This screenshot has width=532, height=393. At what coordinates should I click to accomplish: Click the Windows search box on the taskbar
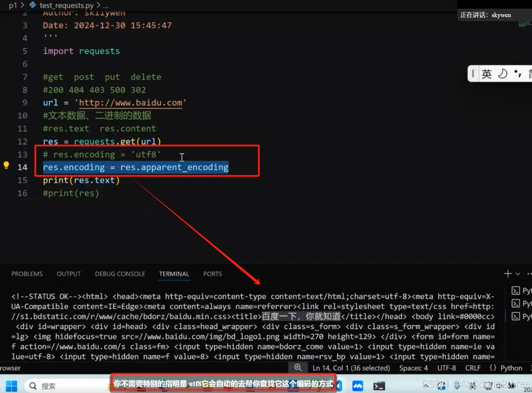56,386
